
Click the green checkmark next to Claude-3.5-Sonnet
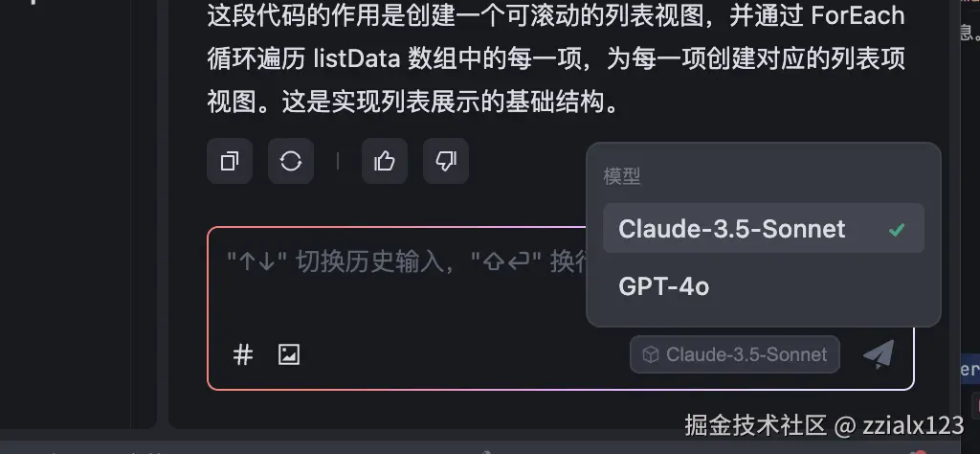(897, 230)
